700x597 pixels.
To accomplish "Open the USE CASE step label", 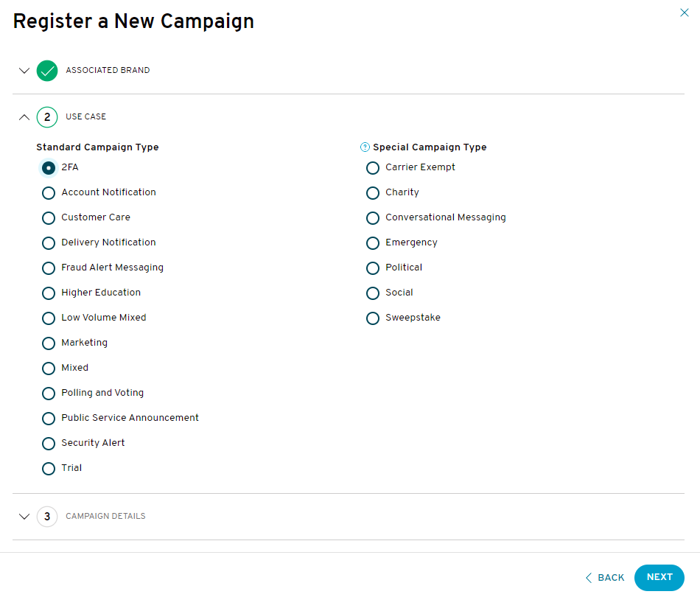I will pyautogui.click(x=85, y=116).
